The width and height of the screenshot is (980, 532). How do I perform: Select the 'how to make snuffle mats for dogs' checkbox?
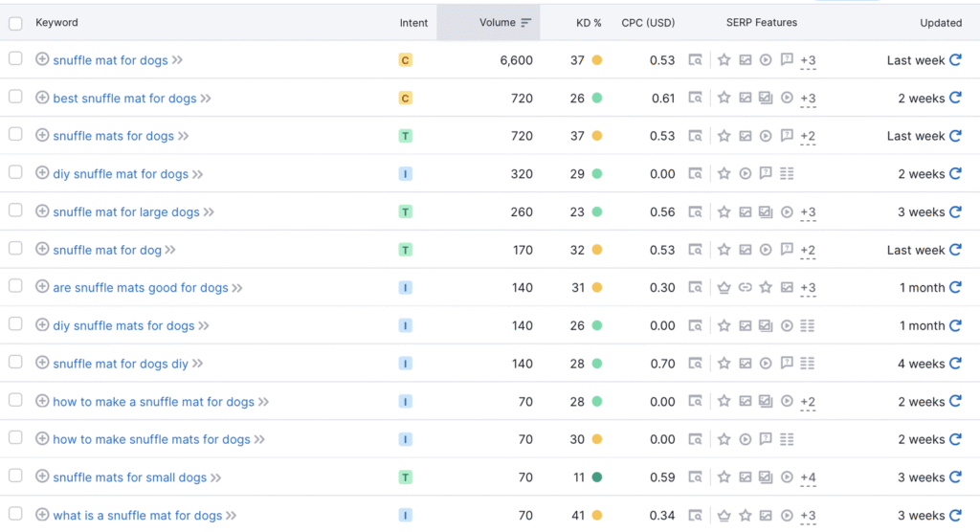(15, 438)
